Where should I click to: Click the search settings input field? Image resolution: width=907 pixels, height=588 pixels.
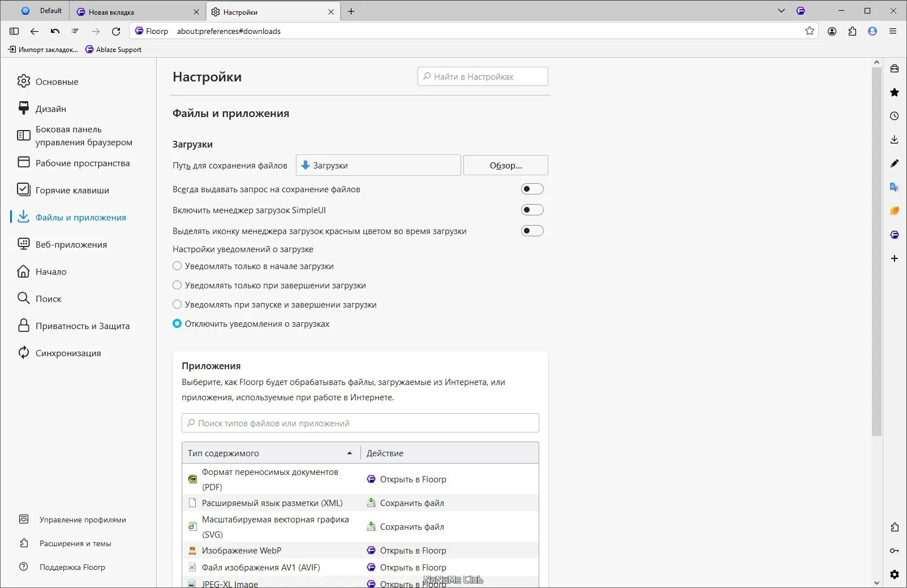(482, 76)
